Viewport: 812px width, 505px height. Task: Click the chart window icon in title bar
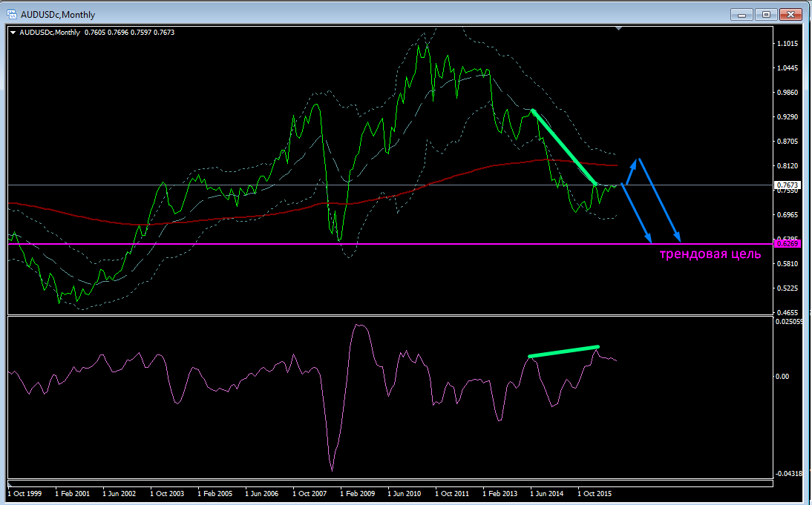[x=11, y=14]
